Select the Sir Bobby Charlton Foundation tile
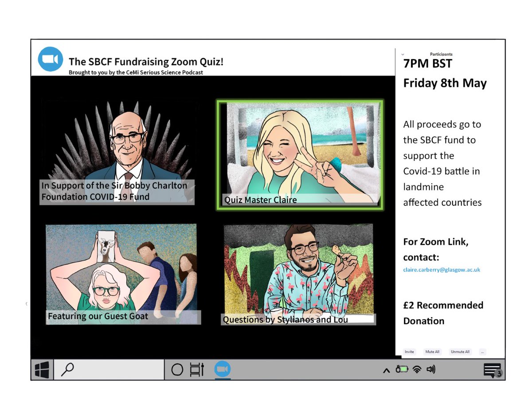 [117, 152]
